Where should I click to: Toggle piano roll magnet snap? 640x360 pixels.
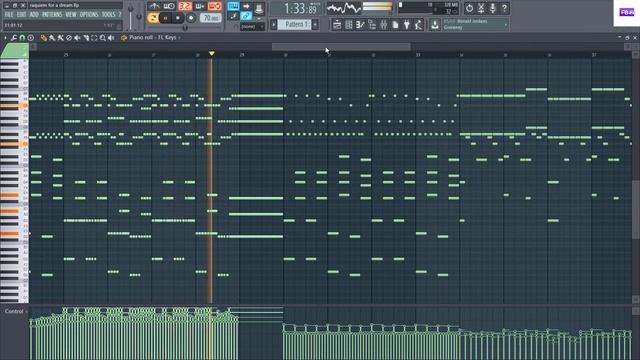[22, 38]
